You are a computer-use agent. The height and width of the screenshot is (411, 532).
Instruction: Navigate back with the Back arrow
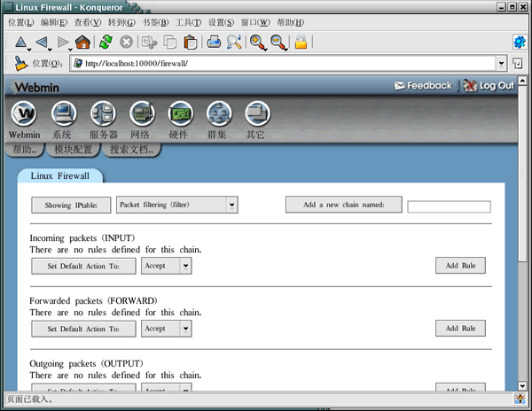(x=42, y=43)
